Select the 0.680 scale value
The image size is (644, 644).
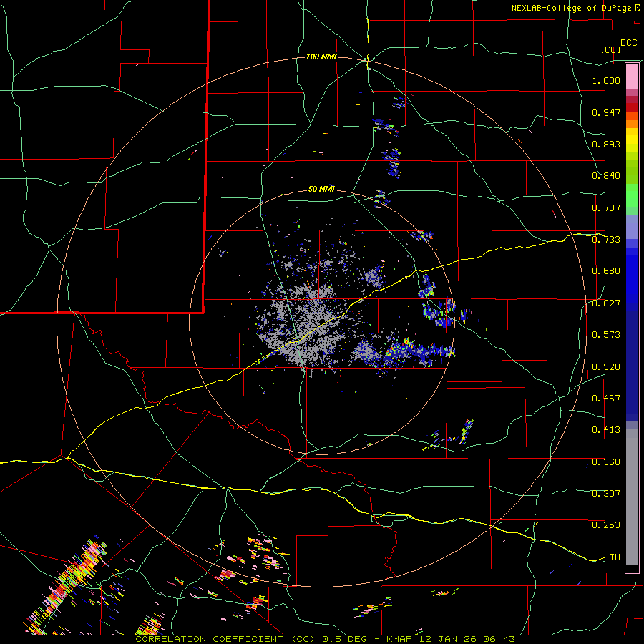606,271
